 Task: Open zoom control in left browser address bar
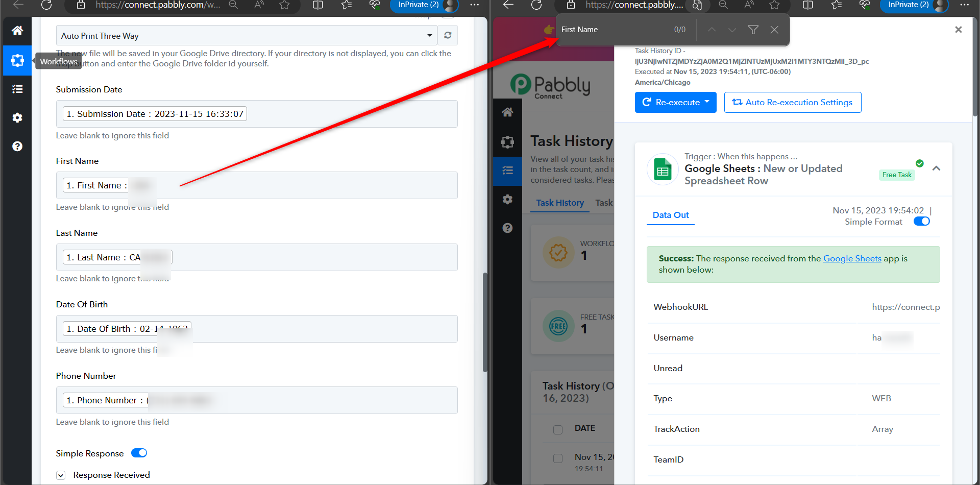233,5
